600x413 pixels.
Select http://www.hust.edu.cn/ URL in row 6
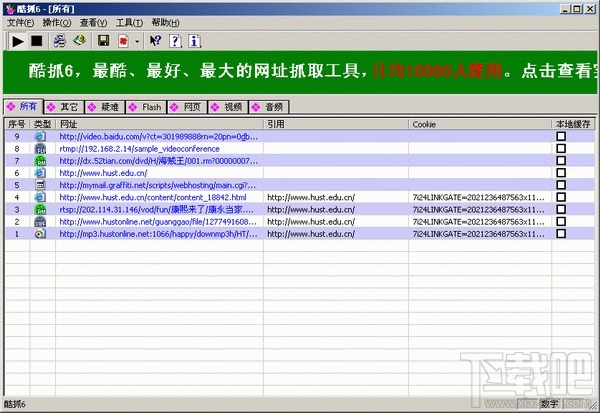[103, 173]
